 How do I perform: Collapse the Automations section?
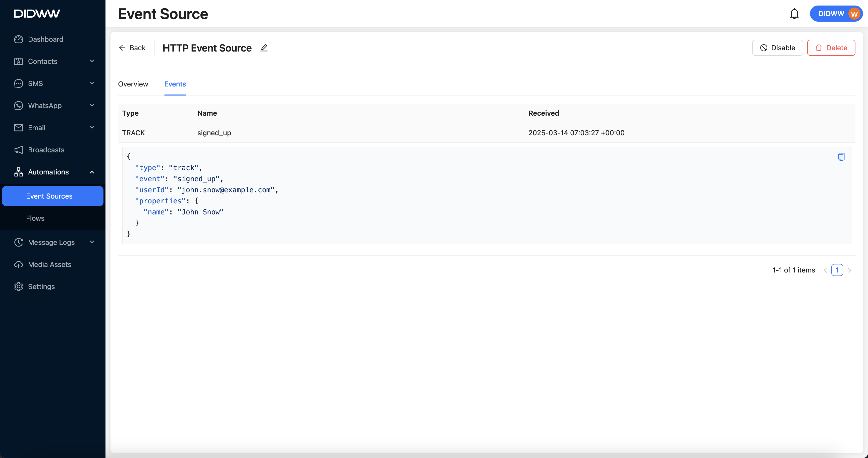click(x=92, y=172)
